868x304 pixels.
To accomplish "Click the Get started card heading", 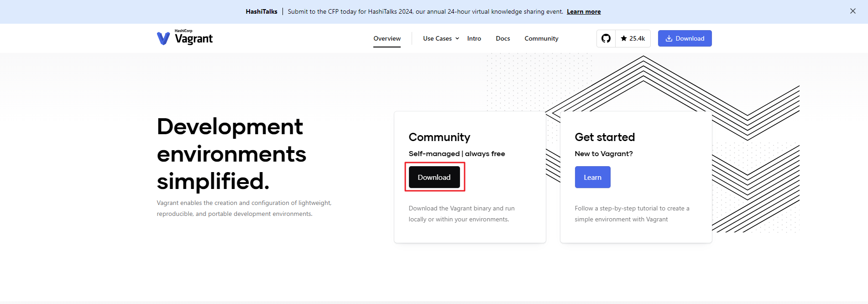I will [605, 137].
